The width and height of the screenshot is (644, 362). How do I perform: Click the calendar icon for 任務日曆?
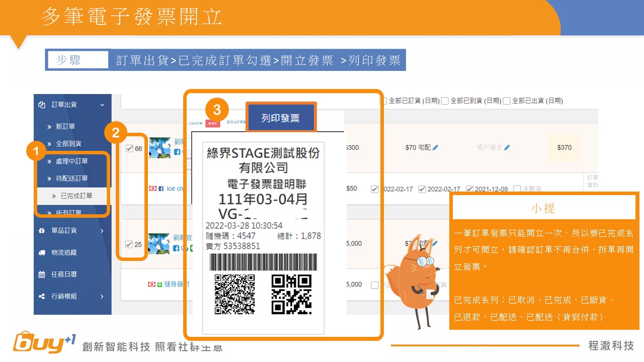click(42, 275)
